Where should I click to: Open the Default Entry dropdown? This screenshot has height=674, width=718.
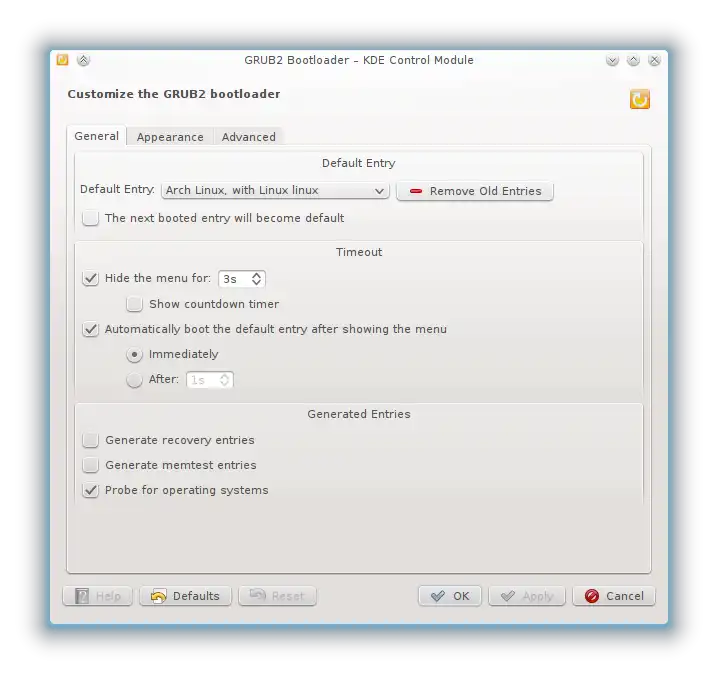275,190
